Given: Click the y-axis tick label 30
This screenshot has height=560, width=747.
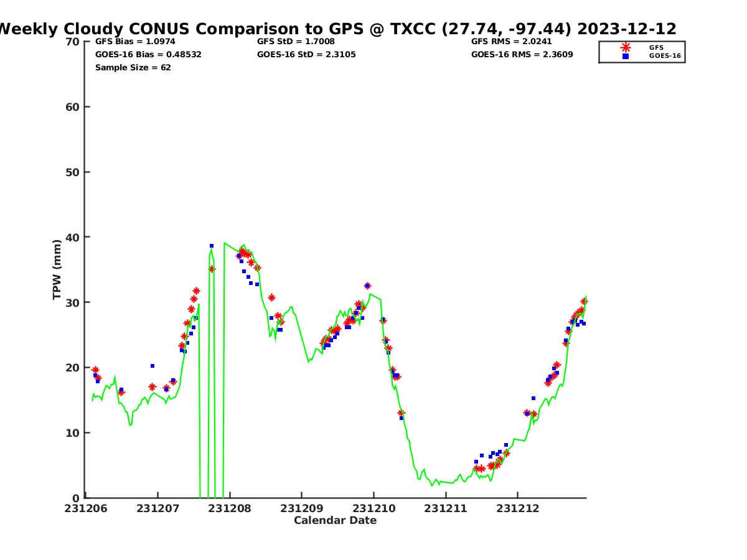Looking at the screenshot, I should [x=73, y=302].
